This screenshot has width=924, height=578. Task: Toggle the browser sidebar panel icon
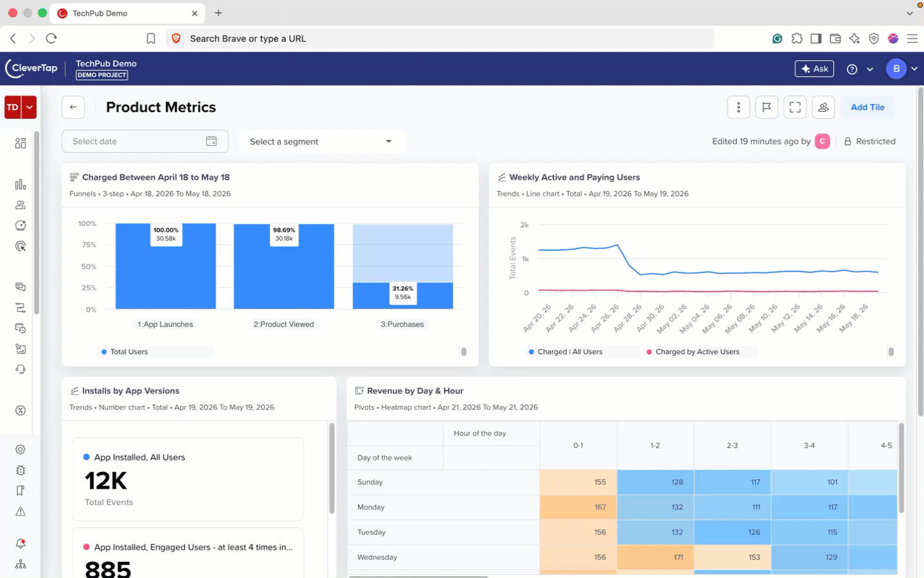[x=816, y=39]
